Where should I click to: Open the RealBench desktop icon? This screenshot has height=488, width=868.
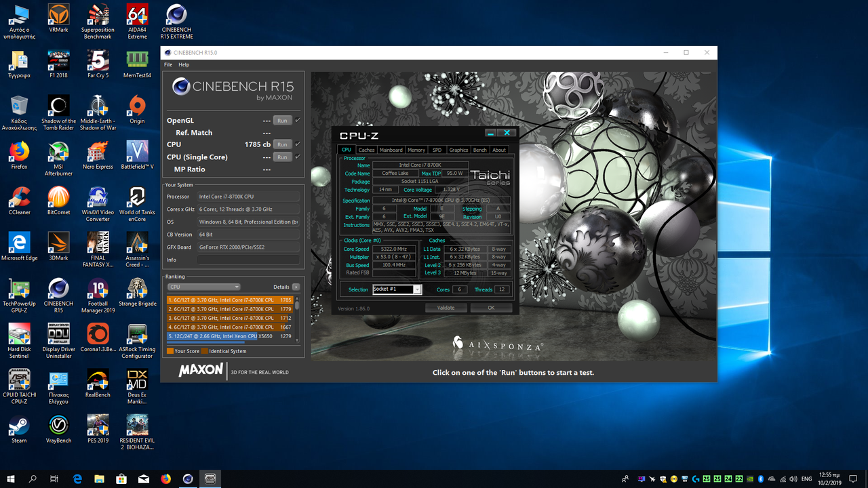(x=98, y=383)
